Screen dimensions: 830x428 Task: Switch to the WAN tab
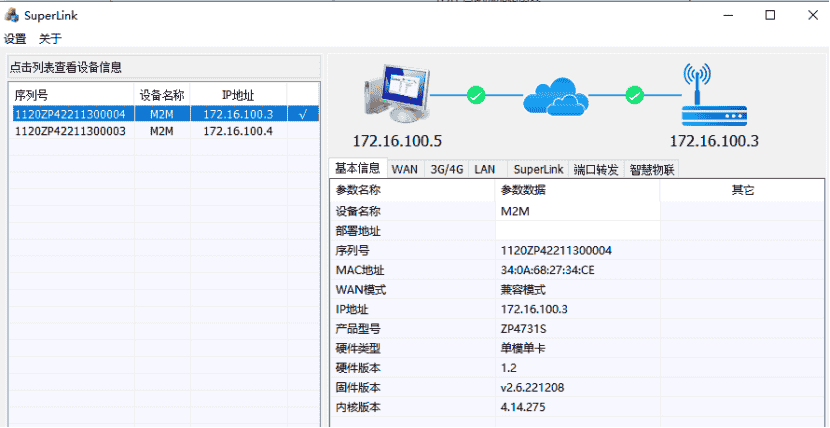click(404, 169)
